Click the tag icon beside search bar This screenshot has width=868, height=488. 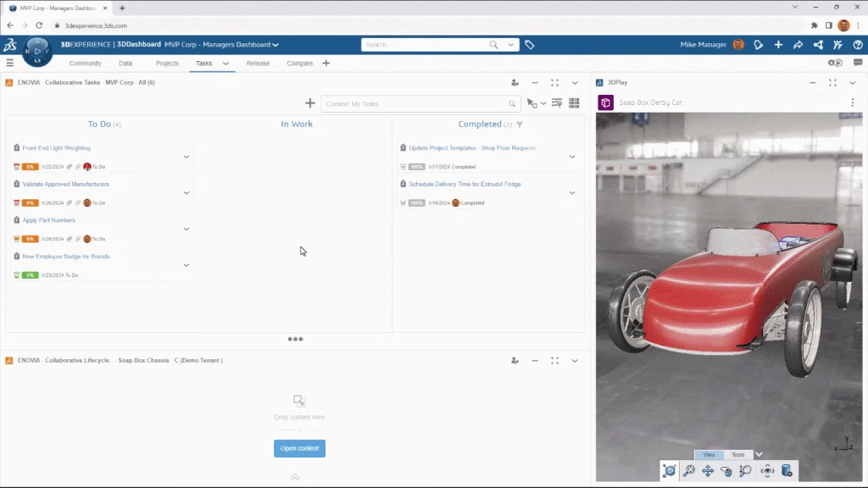point(530,45)
